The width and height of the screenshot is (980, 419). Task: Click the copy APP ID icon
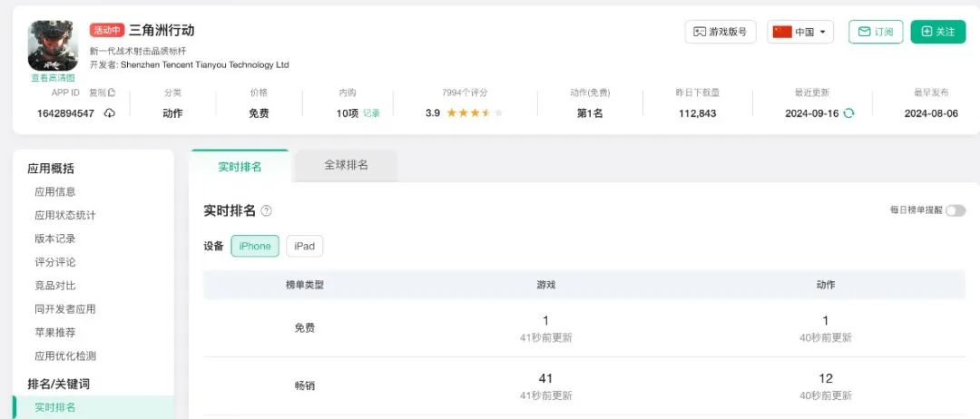[112, 93]
